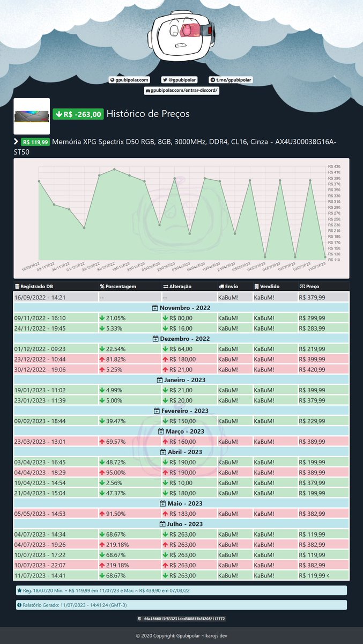This screenshot has height=644, width=363.
Task: Open the @gpubipolar Twitter link
Action: 179,80
